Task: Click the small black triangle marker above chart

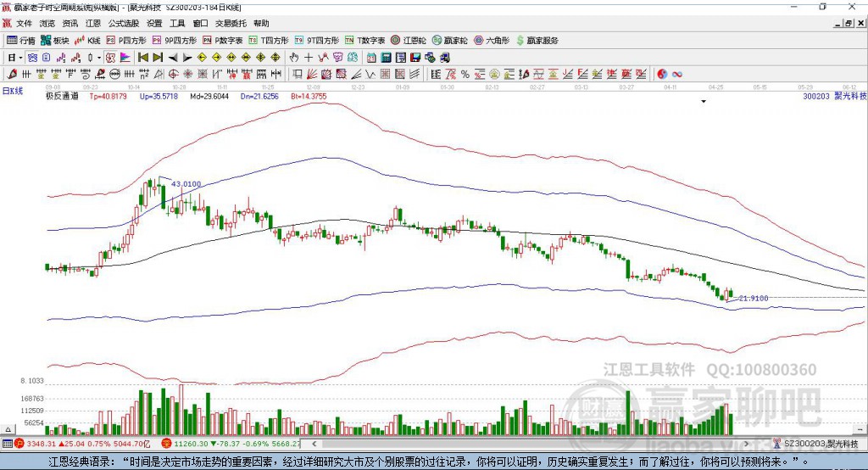Action: (704, 102)
